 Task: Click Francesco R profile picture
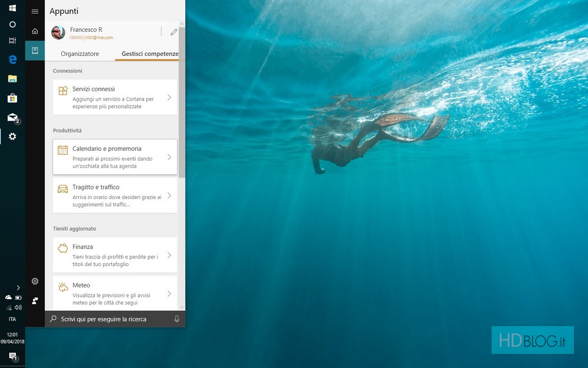[x=58, y=32]
